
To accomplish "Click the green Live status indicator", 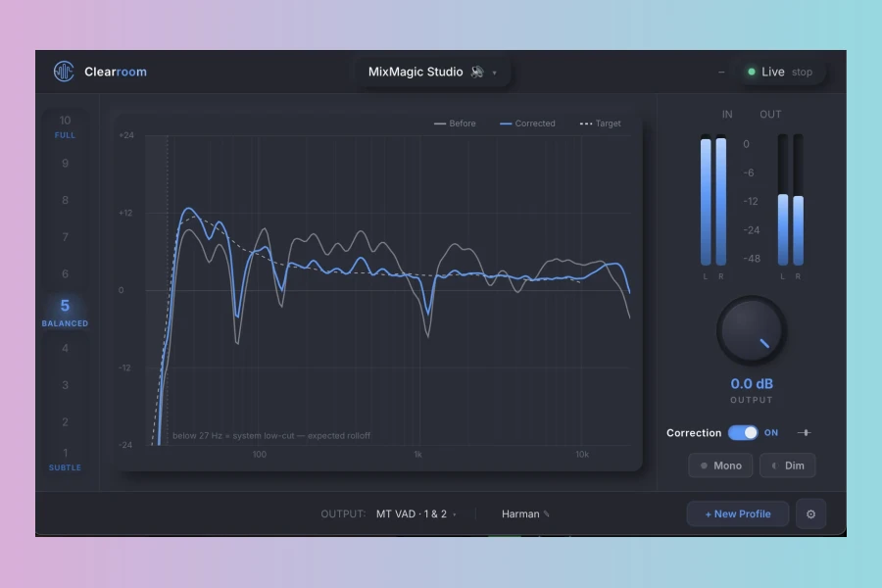I will tap(751, 72).
